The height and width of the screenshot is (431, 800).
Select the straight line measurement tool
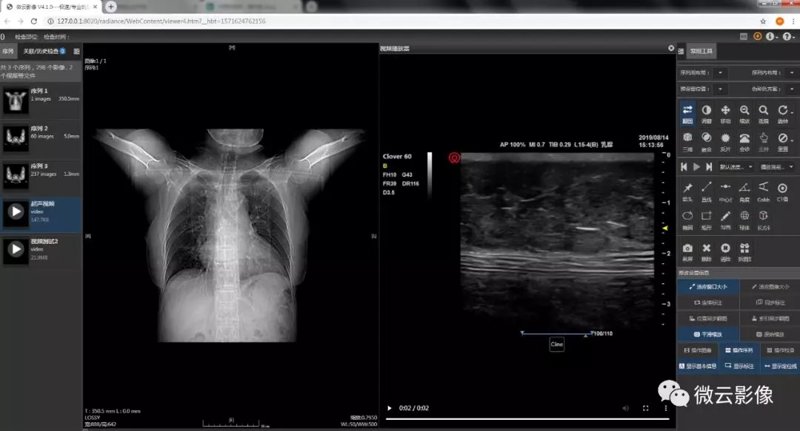pyautogui.click(x=706, y=192)
